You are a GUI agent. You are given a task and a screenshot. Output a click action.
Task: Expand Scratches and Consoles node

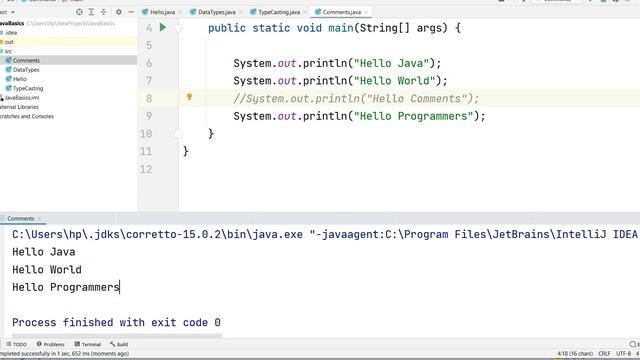pyautogui.click(x=27, y=116)
